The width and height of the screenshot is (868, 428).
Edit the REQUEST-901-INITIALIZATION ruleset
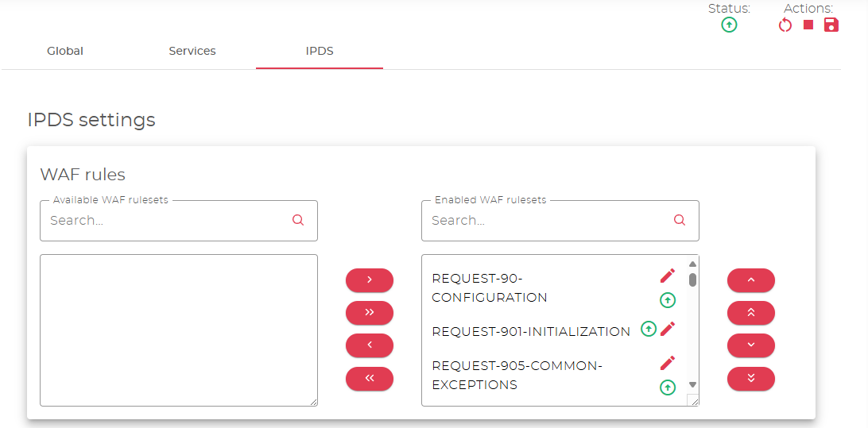(668, 328)
